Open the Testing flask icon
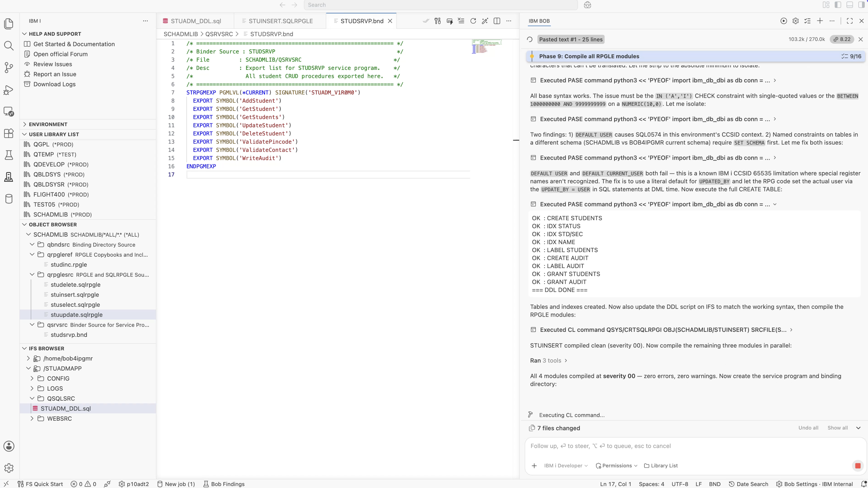Image resolution: width=868 pixels, height=488 pixels. (9, 155)
